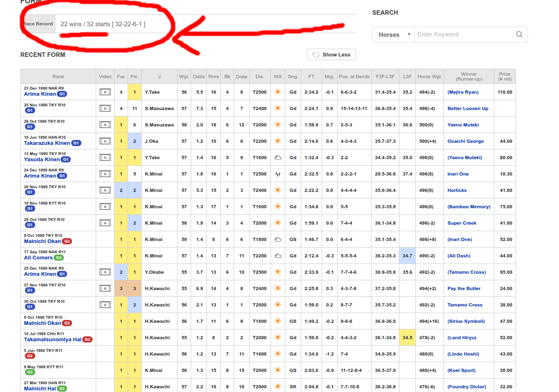
Task: Click the "Pos. at Bends" column header
Action: tap(354, 77)
